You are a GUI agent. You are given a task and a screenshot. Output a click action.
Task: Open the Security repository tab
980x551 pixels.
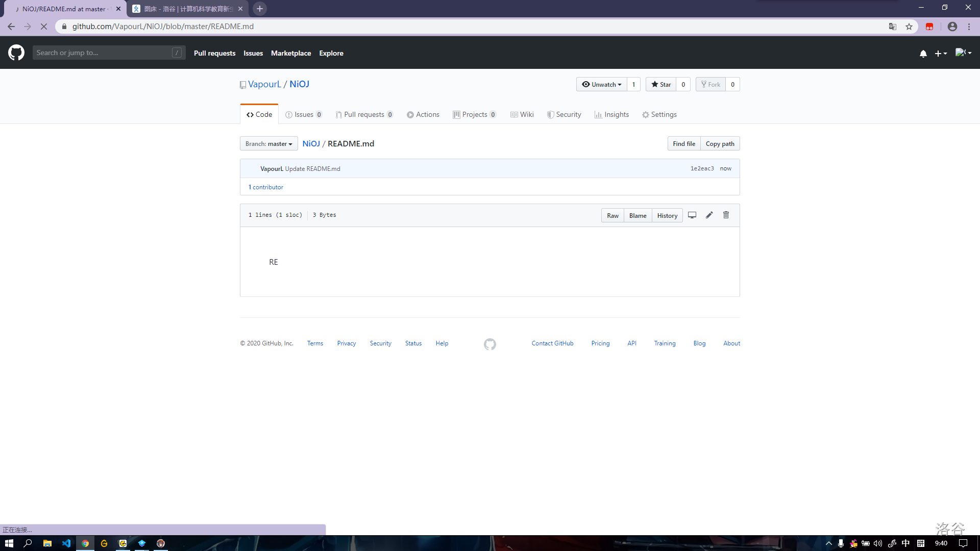tap(564, 114)
